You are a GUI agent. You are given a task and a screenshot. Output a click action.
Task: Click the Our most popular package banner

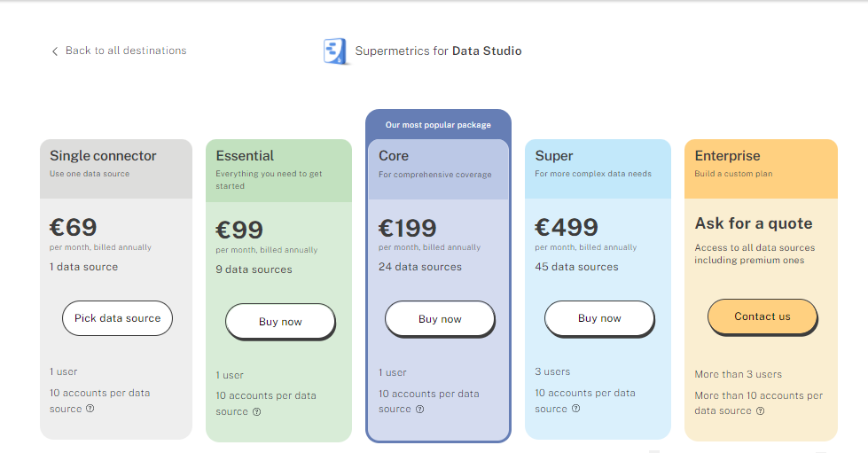[x=438, y=125]
